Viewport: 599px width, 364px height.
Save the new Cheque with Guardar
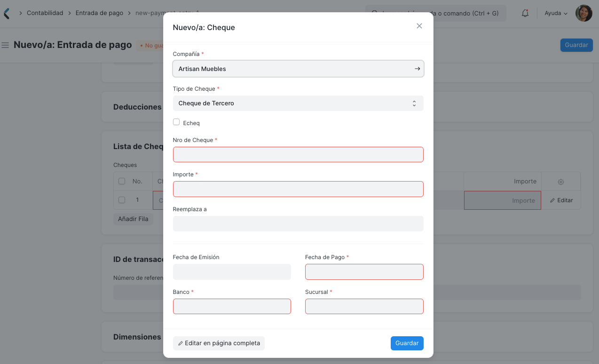[x=407, y=343]
